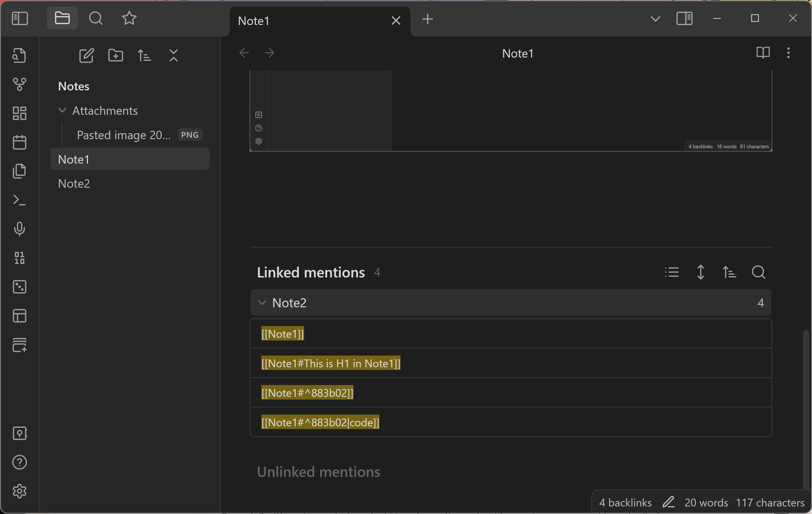Viewport: 812px width, 514px height.
Task: Click the [[Note1#^883b02|code]] linked mention
Action: point(319,422)
